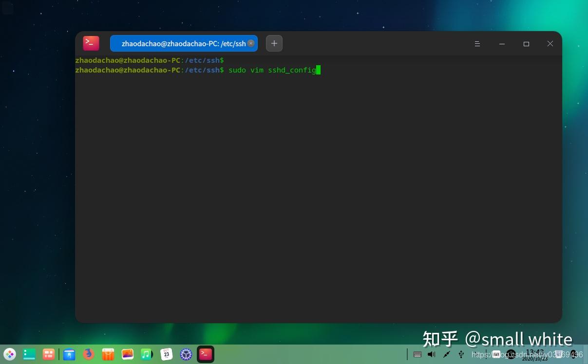The height and width of the screenshot is (364, 588).
Task: Open Firefox from the dock
Action: 88,354
